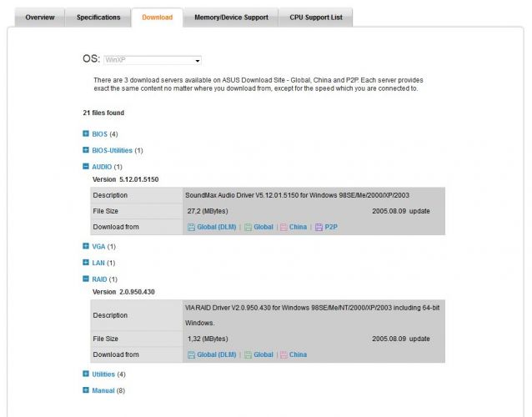Click the '21 files found' text

(103, 113)
